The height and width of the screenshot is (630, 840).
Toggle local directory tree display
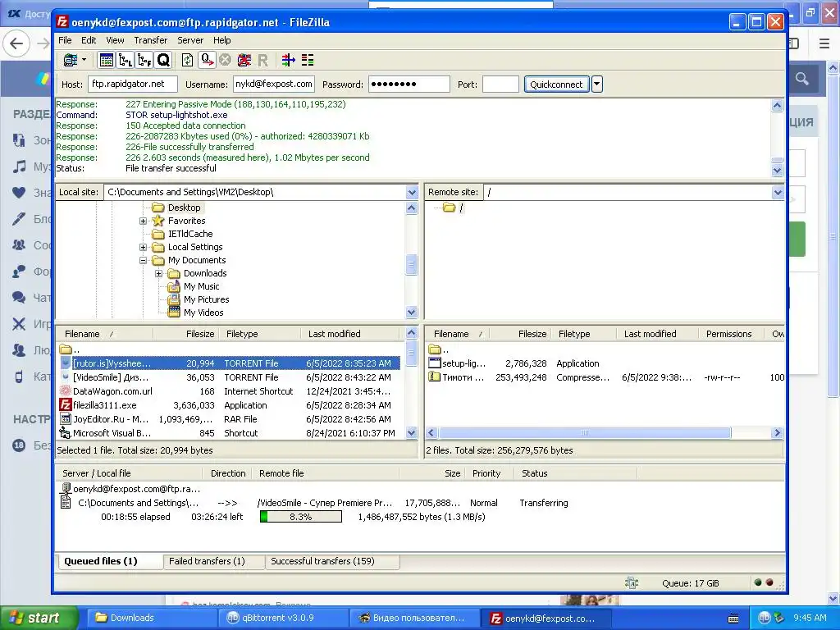tap(126, 60)
